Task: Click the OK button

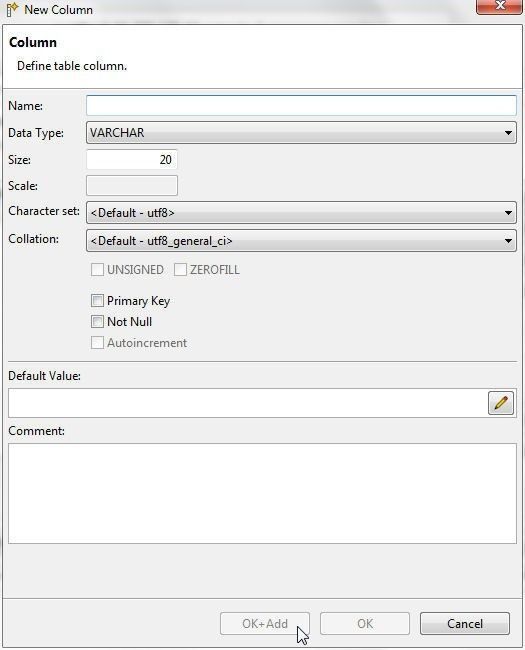Action: 365,623
